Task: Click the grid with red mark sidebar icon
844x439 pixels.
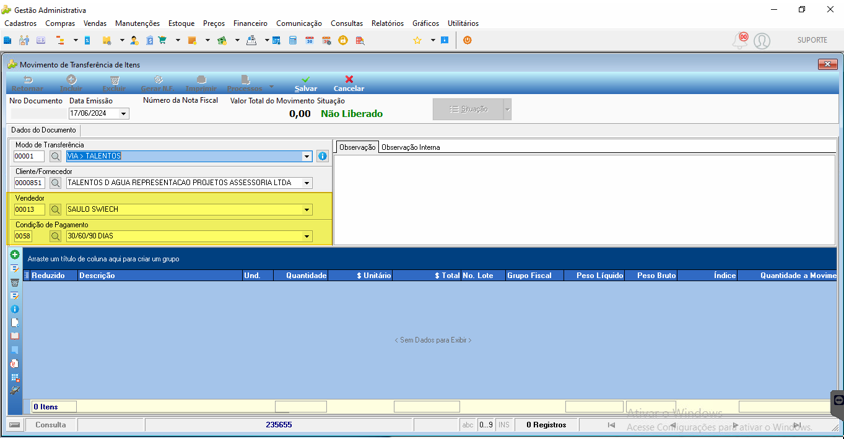Action: 15,377
